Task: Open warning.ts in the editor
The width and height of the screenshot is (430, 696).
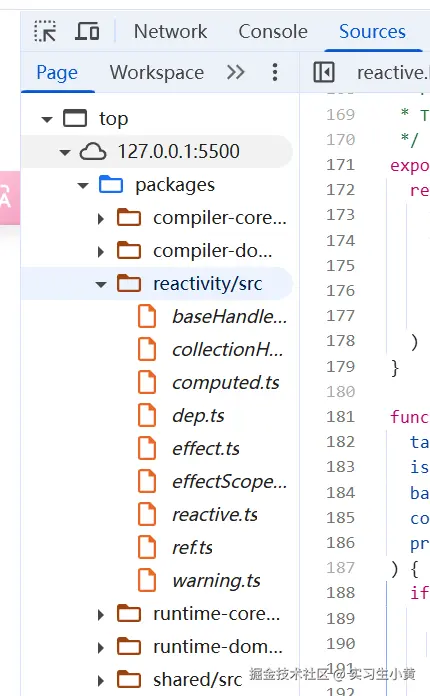Action: tap(217, 581)
